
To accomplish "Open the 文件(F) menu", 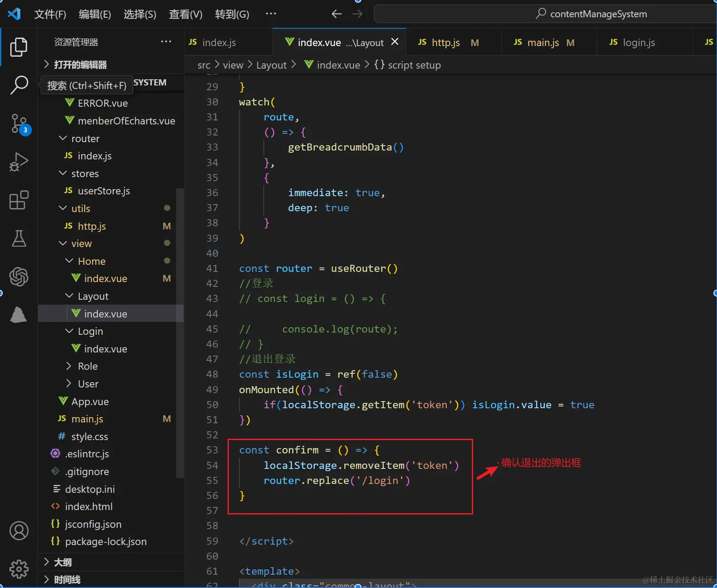I will point(50,14).
